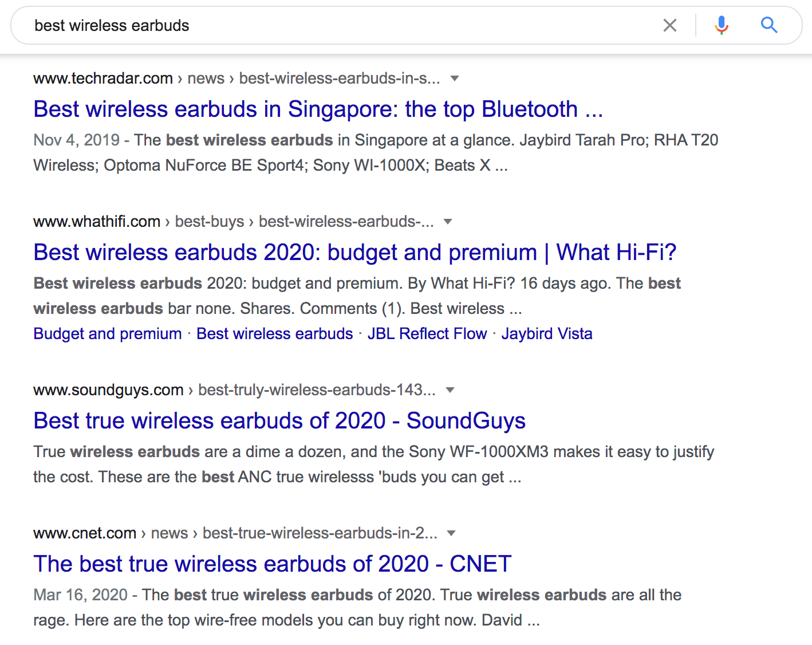Open the SoundGuys true wireless earbuds result
812x645 pixels.
(x=279, y=420)
